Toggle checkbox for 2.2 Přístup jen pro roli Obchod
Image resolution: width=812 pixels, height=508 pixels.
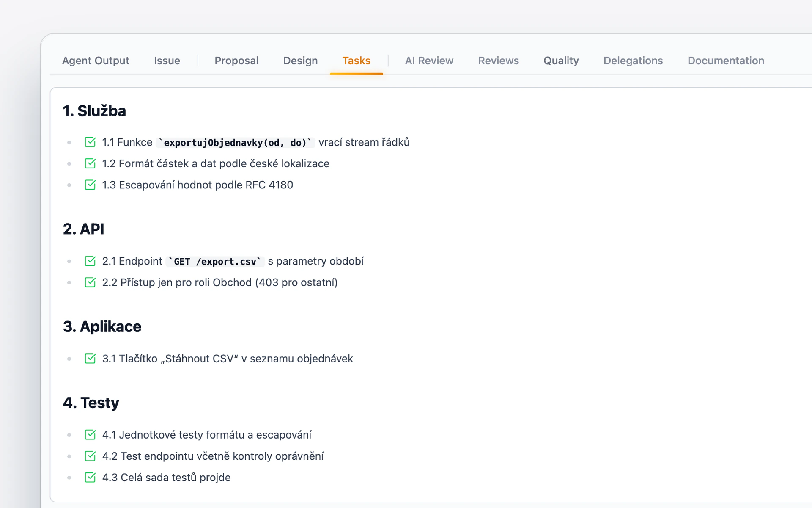click(90, 282)
